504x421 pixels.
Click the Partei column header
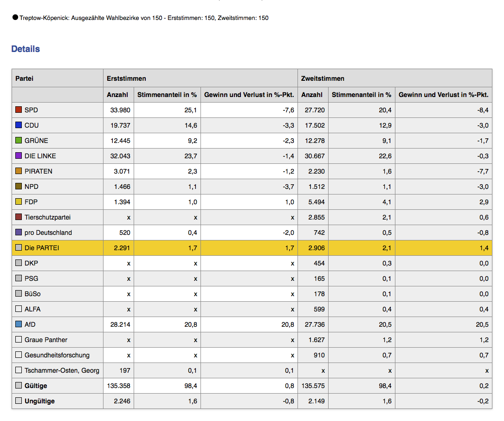[x=25, y=78]
